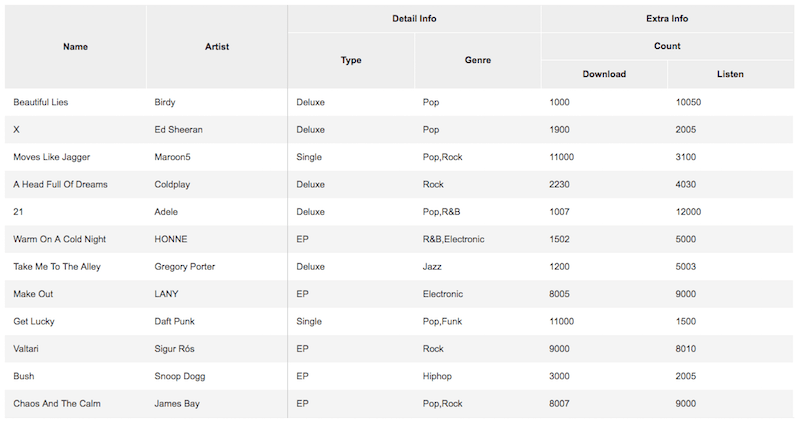Click the Type column header
The image size is (800, 425).
tap(351, 60)
